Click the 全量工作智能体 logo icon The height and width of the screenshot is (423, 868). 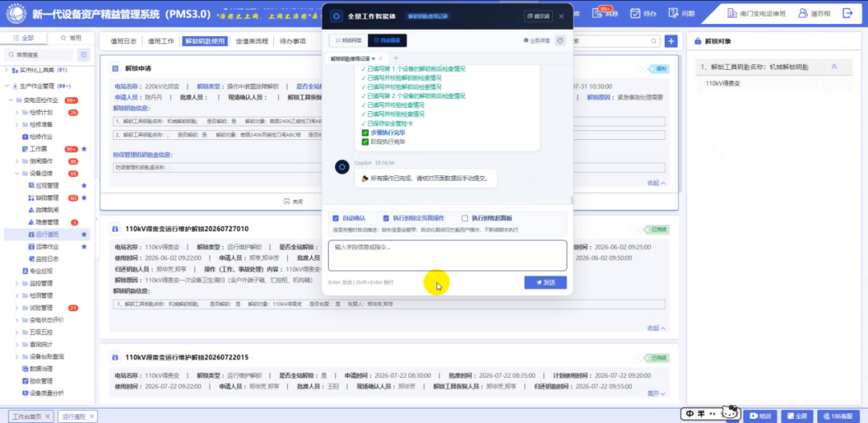pos(336,16)
